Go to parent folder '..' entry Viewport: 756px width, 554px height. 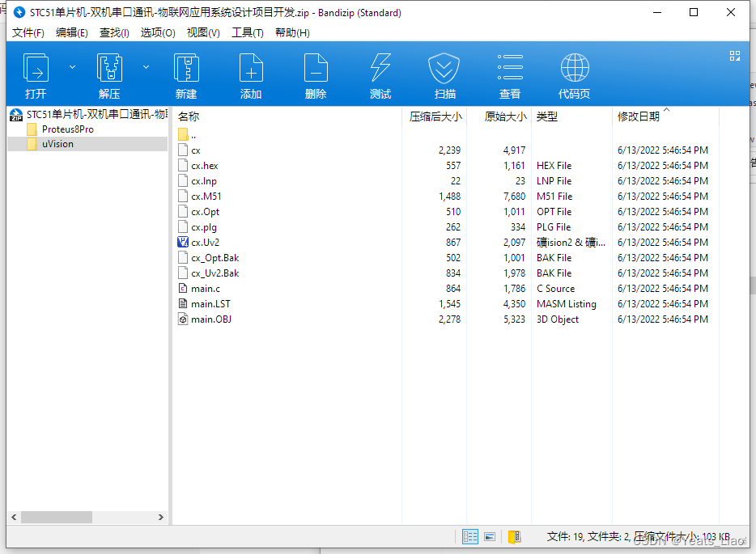pyautogui.click(x=187, y=135)
